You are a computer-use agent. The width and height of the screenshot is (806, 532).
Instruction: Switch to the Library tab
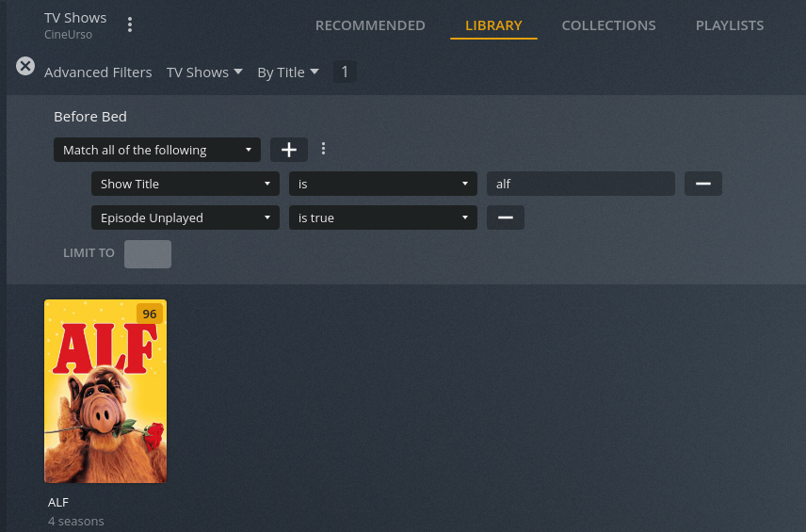[493, 25]
